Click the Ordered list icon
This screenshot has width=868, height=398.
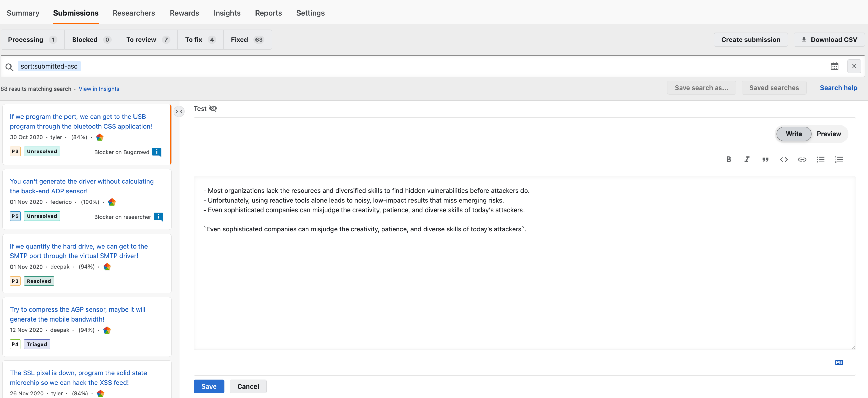point(839,159)
